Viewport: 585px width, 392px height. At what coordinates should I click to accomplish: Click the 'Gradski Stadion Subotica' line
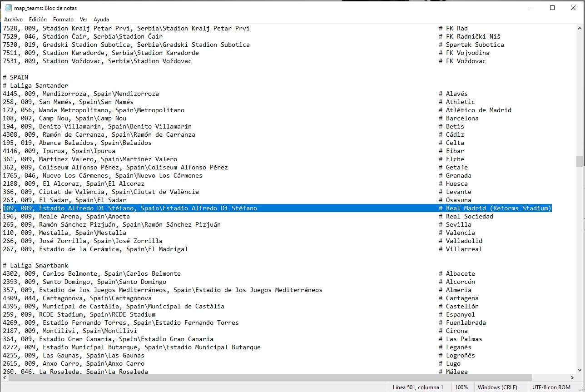click(x=126, y=45)
